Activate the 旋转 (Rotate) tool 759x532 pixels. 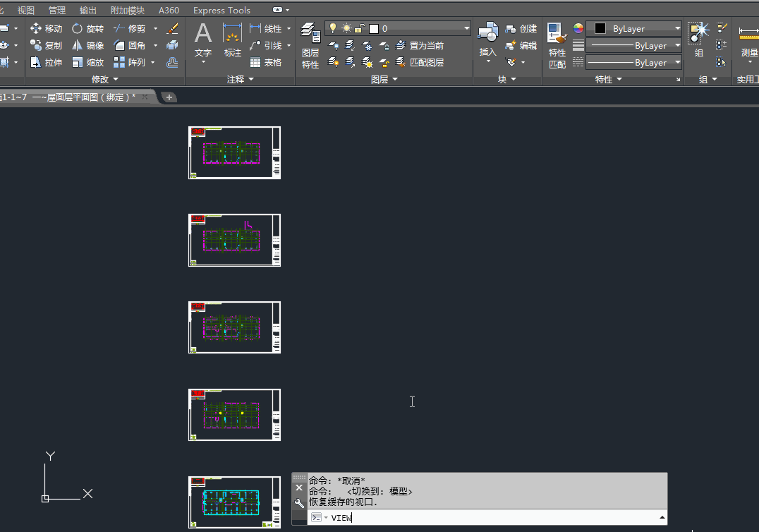pyautogui.click(x=87, y=29)
